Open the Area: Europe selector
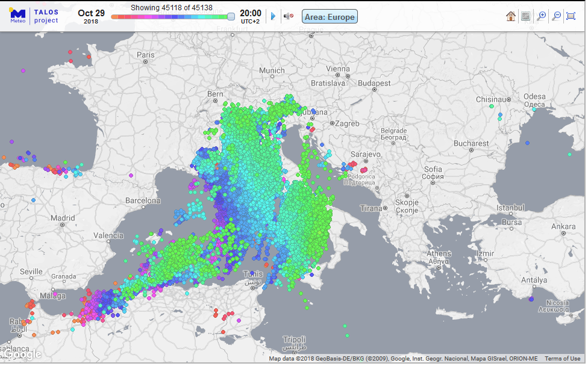The height and width of the screenshot is (366, 588). coord(330,16)
